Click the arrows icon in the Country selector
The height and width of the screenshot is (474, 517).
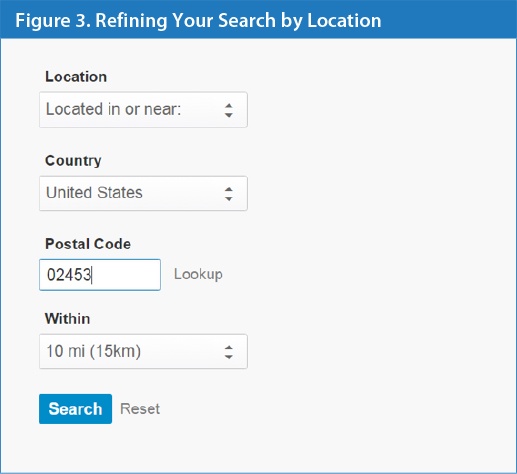click(229, 194)
